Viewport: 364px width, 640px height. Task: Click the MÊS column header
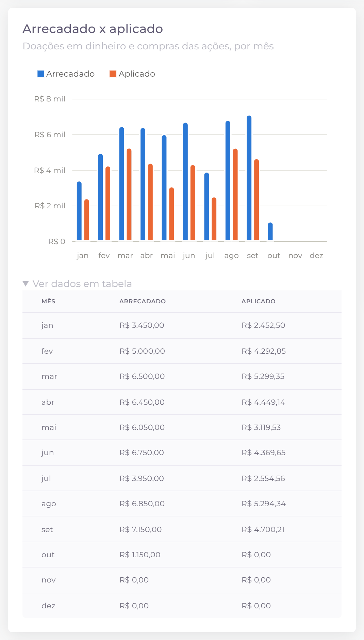click(x=48, y=301)
